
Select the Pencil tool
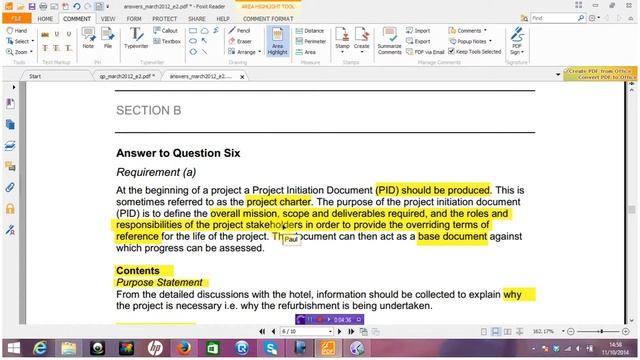coord(239,31)
